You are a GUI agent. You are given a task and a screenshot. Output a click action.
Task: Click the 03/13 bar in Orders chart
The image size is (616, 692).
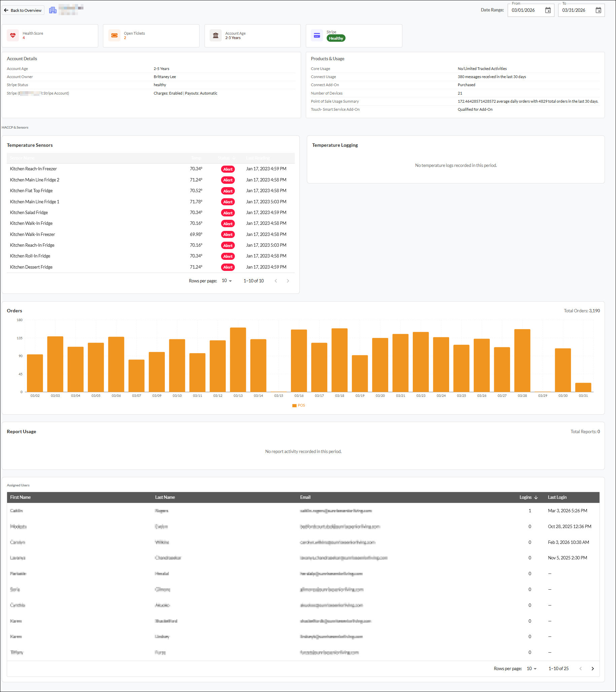(238, 359)
